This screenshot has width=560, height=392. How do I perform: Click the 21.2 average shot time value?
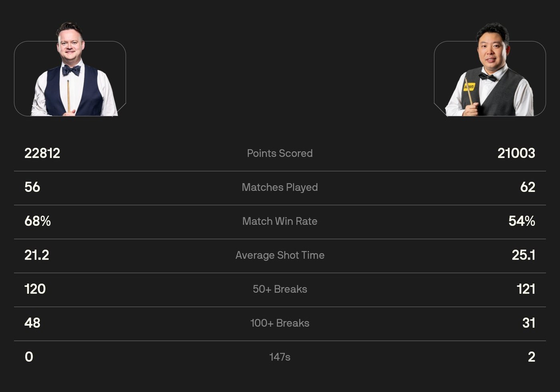[x=37, y=255]
